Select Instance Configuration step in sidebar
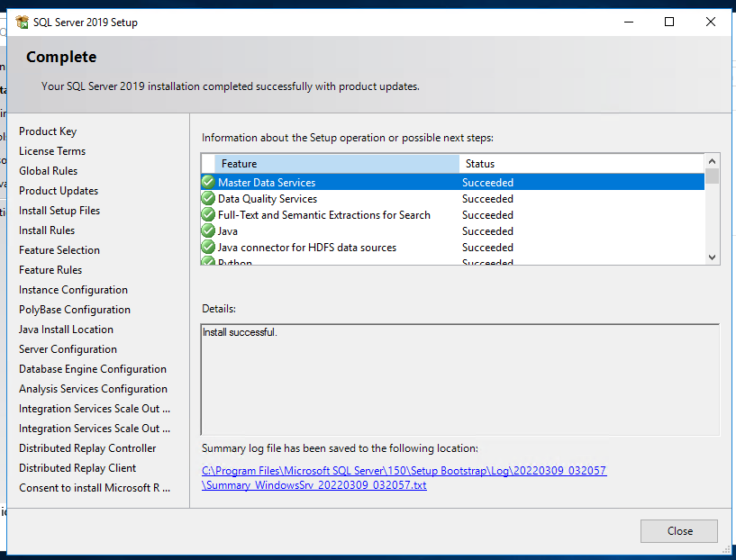 point(73,290)
